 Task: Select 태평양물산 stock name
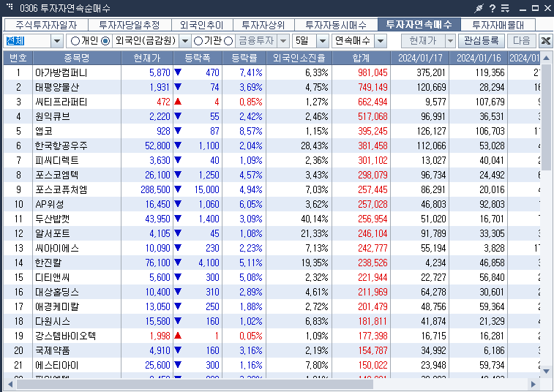pos(57,87)
